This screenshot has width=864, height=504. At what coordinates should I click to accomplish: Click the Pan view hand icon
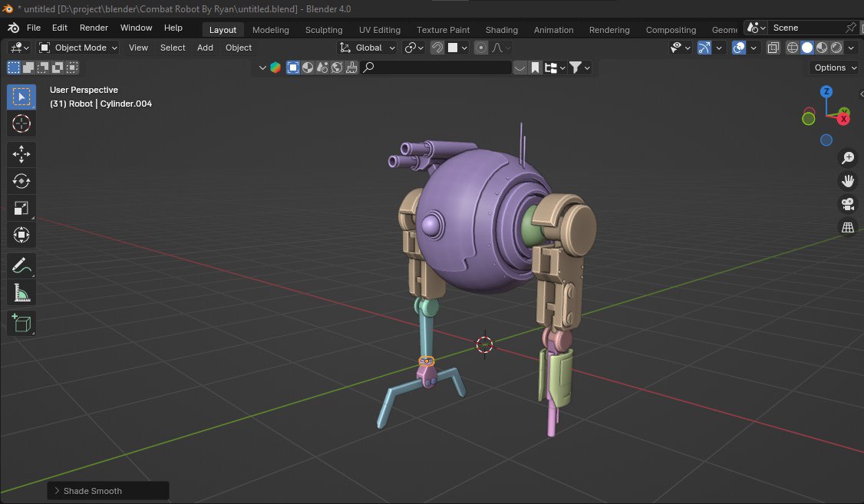pyautogui.click(x=847, y=181)
